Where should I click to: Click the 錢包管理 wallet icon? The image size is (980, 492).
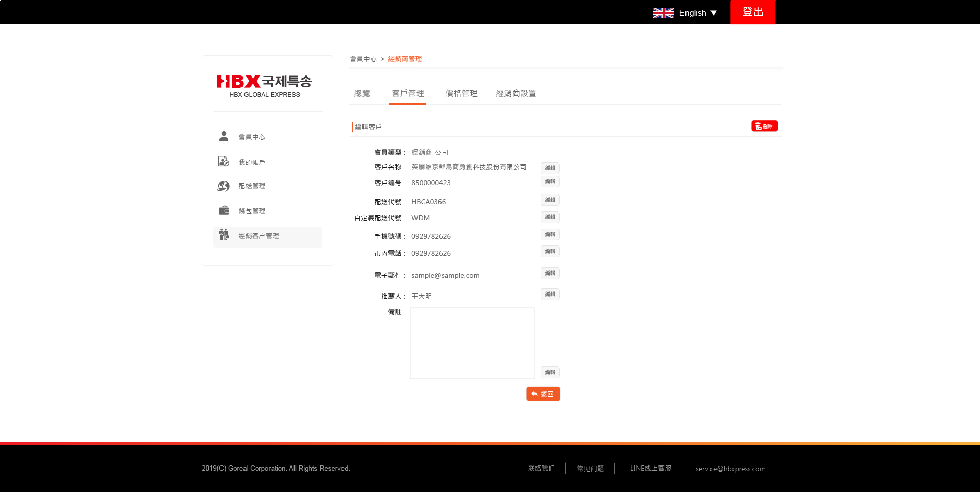224,210
